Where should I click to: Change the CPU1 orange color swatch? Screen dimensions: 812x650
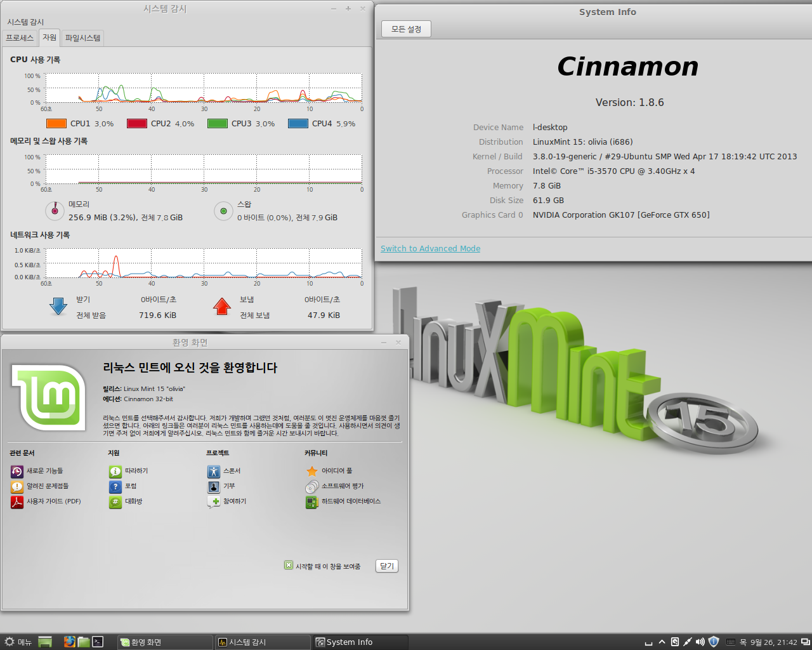click(56, 124)
